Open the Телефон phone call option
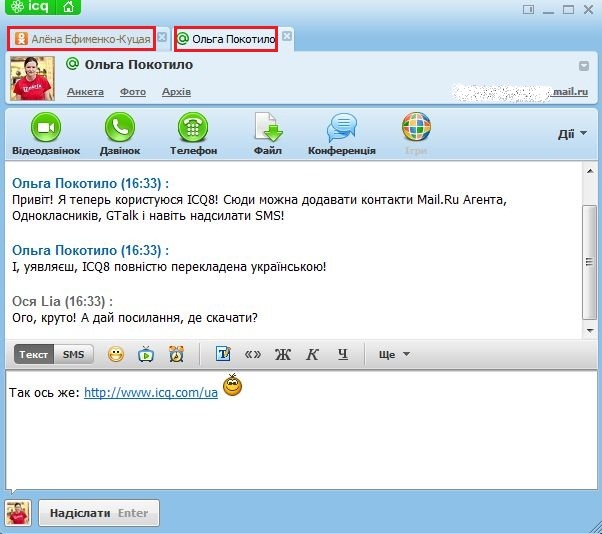602x534 pixels. pyautogui.click(x=193, y=128)
